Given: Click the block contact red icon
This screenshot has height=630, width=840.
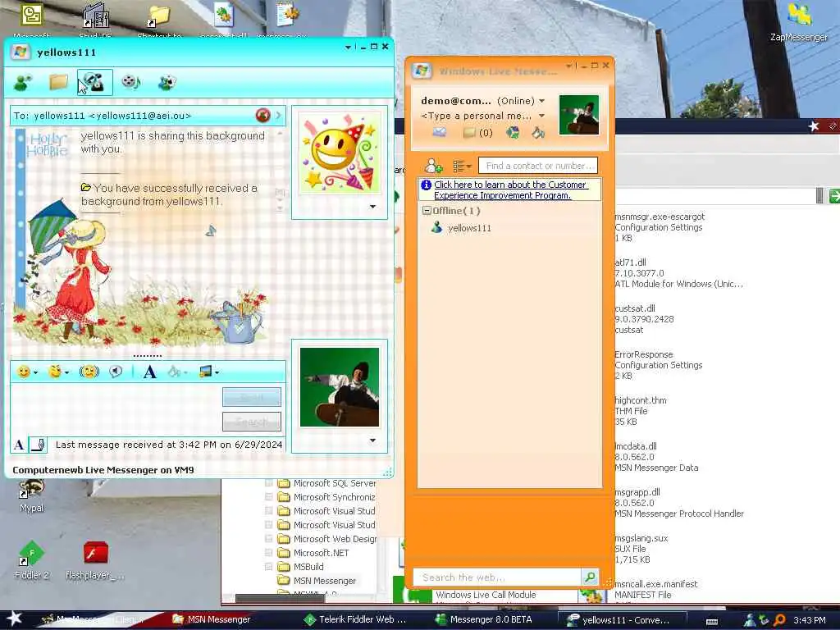Looking at the screenshot, I should pyautogui.click(x=262, y=115).
